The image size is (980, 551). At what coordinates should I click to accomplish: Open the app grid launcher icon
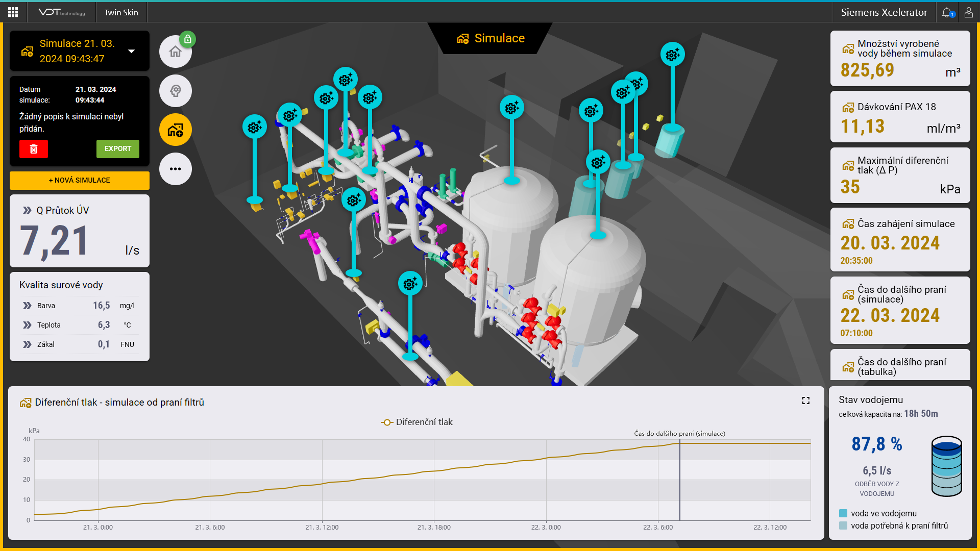point(13,12)
